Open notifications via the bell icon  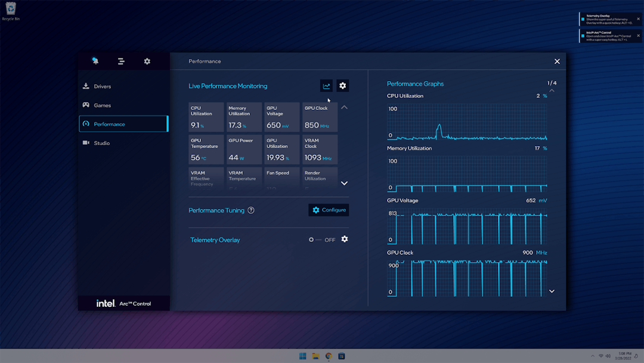point(95,61)
